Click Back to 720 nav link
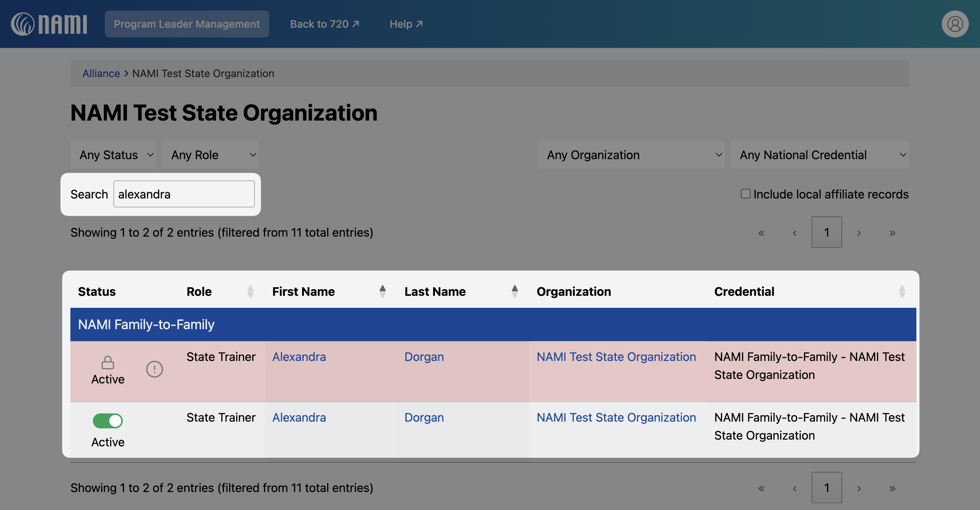The height and width of the screenshot is (510, 980). click(x=324, y=24)
